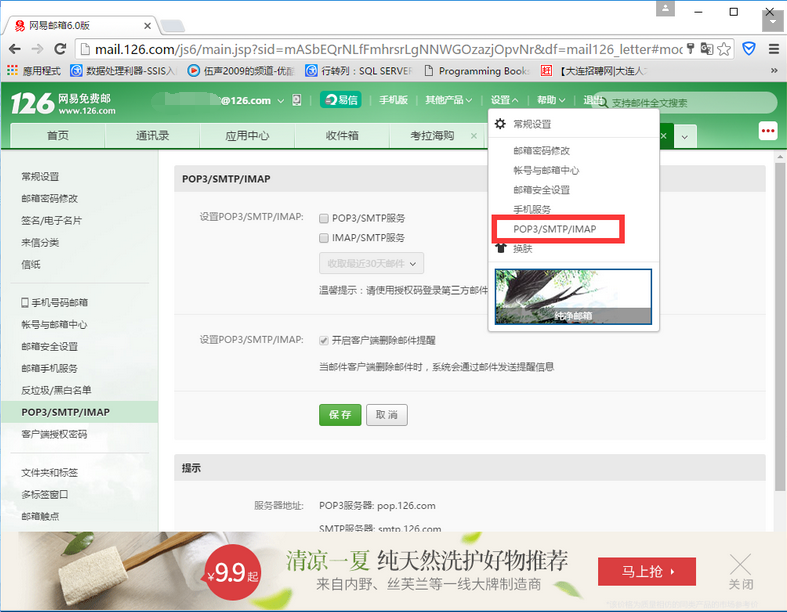The image size is (787, 612).
Task: Click the translate icon in address bar
Action: click(707, 49)
